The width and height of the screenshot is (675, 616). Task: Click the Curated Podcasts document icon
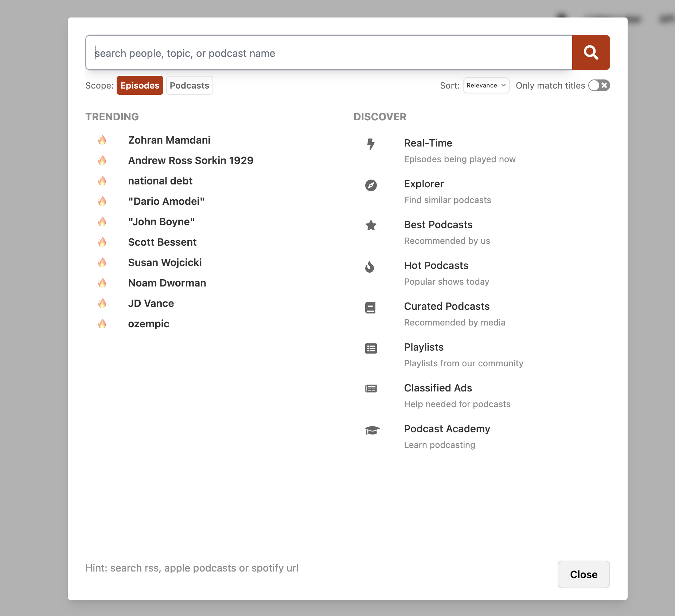tap(371, 308)
